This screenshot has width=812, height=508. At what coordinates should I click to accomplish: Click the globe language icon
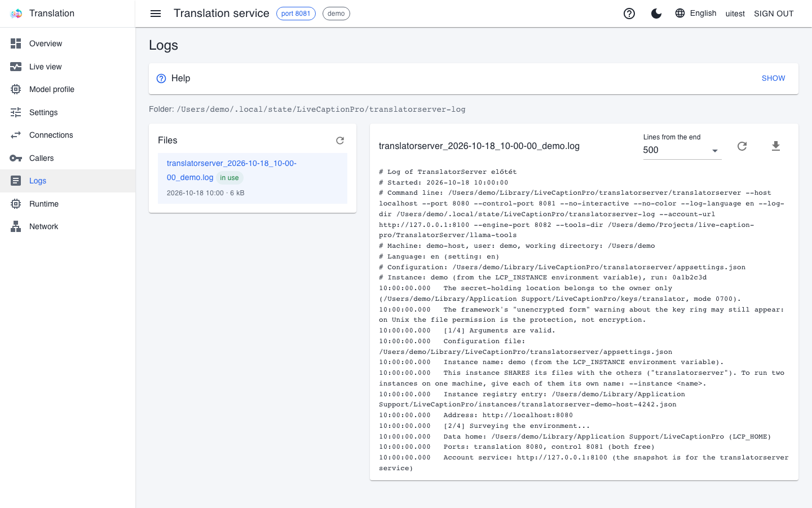[680, 13]
